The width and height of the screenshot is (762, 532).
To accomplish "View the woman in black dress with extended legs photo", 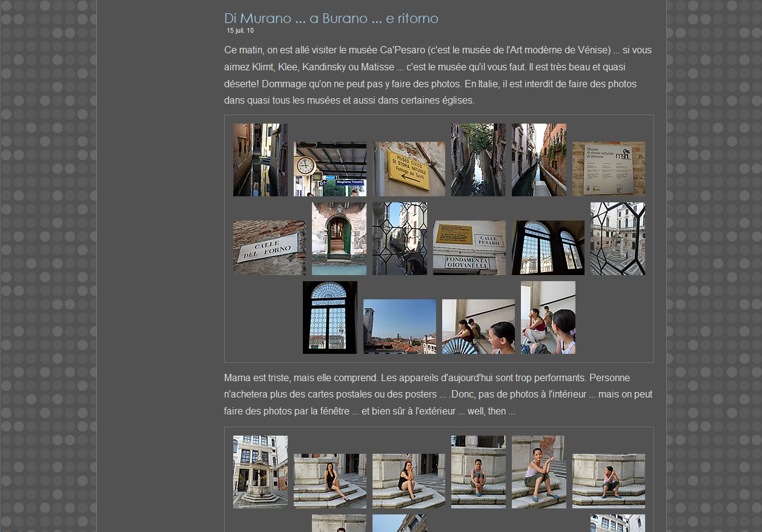I will [x=330, y=481].
